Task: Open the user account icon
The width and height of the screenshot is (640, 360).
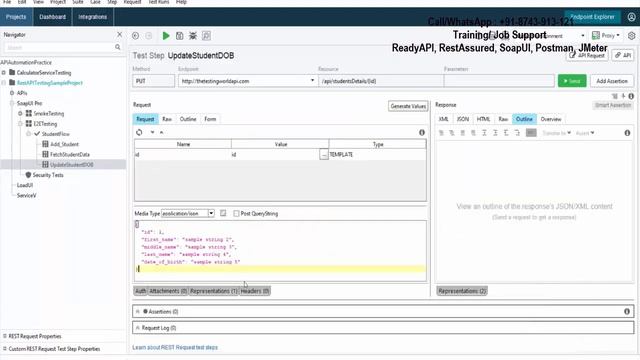Action: click(x=631, y=17)
